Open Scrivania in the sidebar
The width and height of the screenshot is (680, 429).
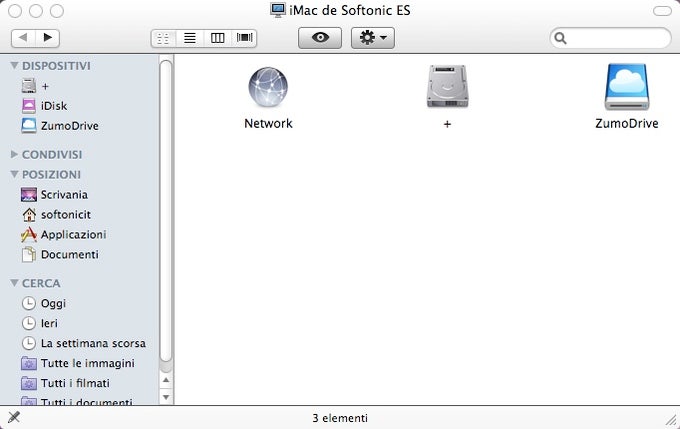[x=54, y=194]
